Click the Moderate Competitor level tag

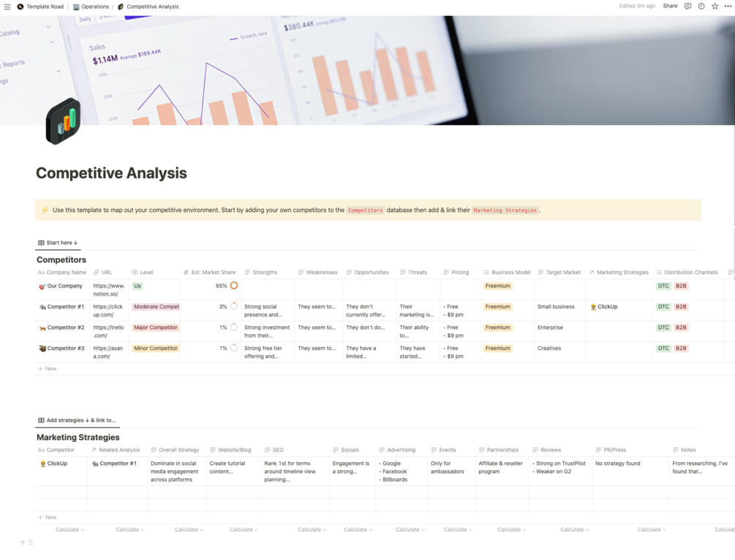[156, 307]
